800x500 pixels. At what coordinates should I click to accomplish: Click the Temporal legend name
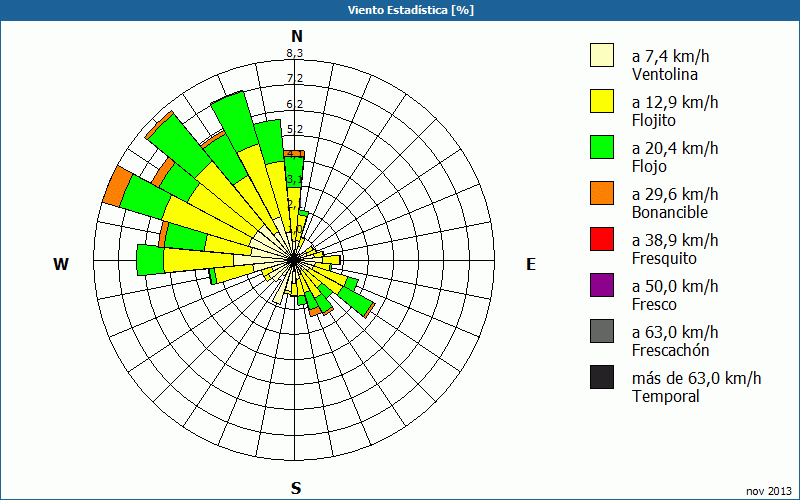(665, 396)
